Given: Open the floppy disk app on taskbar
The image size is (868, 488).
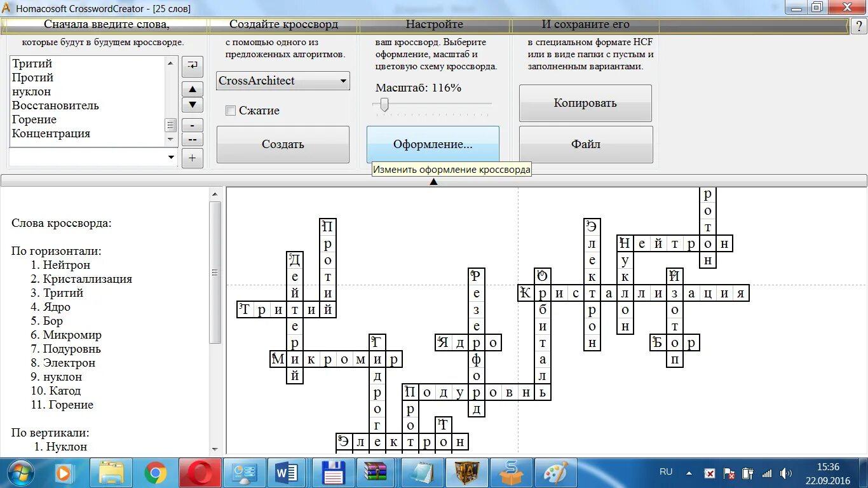Looking at the screenshot, I should tap(334, 473).
